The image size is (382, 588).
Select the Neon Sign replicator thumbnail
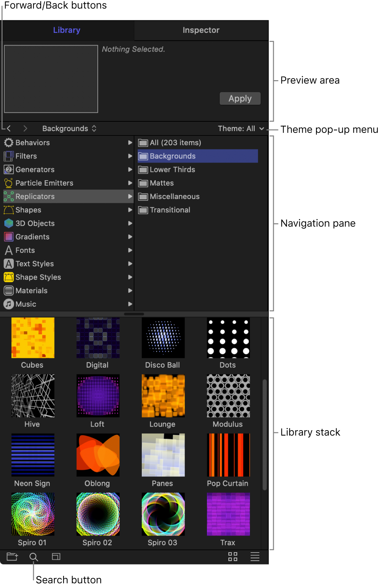coord(33,455)
